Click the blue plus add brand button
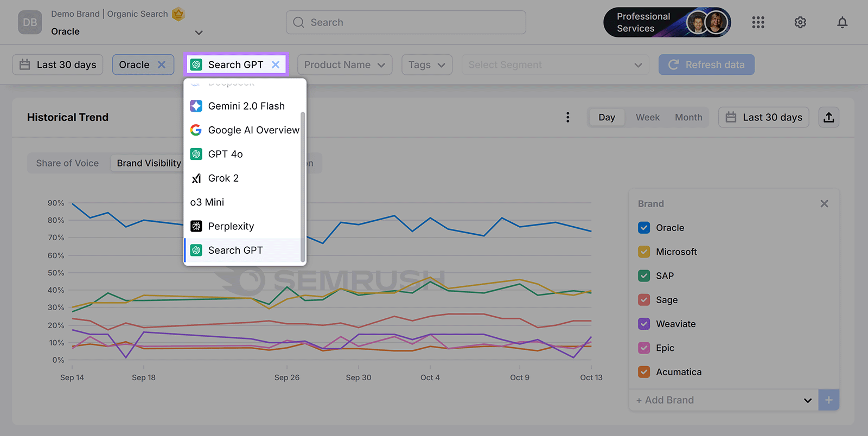The width and height of the screenshot is (868, 436). [828, 400]
